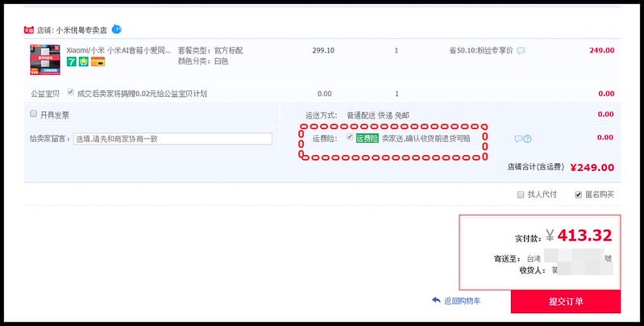Viewport: 644px width, 326px height.
Task: Enable the 找人代付 checkbox
Action: click(521, 194)
